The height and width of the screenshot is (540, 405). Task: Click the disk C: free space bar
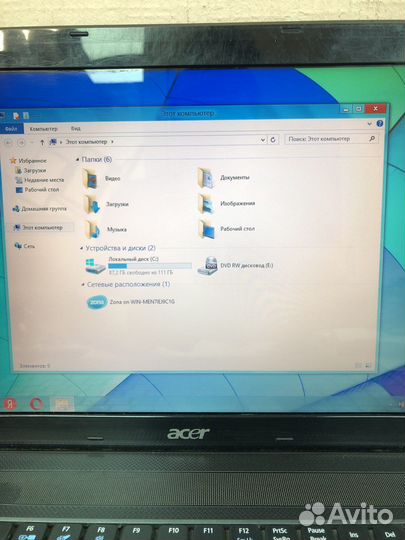(150, 266)
